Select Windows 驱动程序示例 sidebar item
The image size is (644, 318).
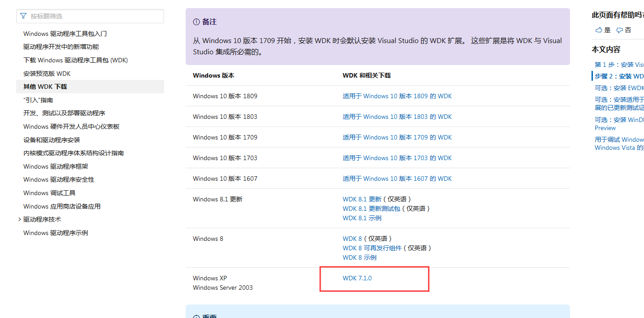[55, 232]
